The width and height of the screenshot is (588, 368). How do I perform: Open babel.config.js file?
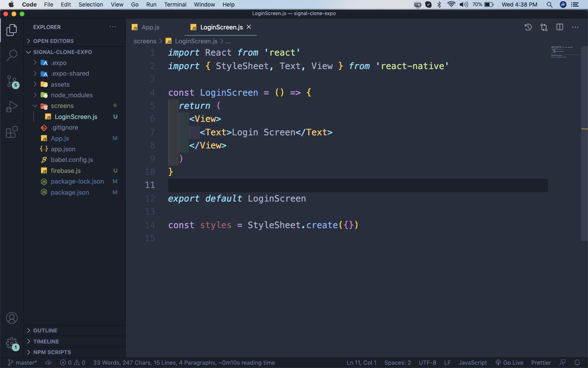point(75,160)
